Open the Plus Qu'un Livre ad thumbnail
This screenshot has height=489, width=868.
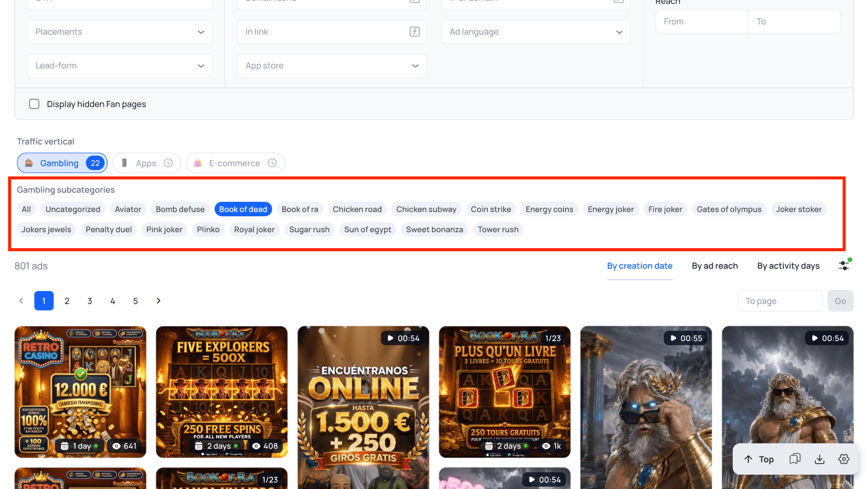[x=504, y=392]
